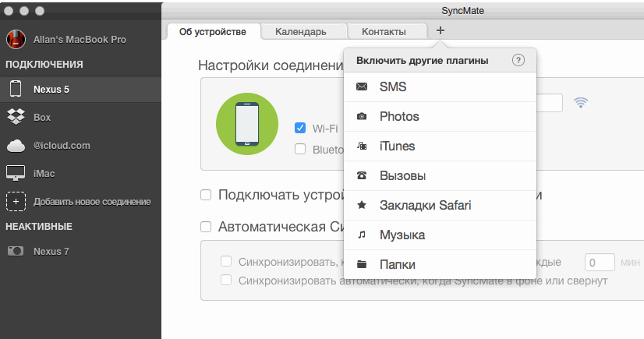Check the Подключать устройство checkbox
644x339 pixels.
(206, 195)
